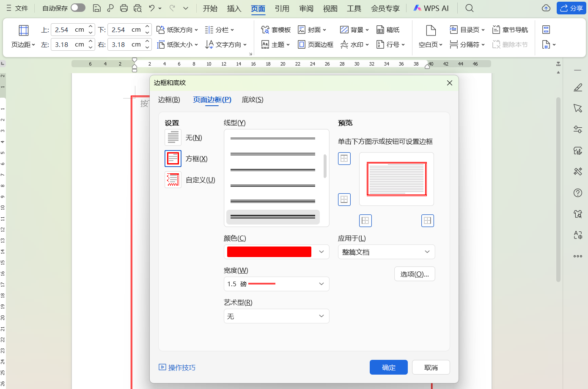
Task: Open the 审阅 ribbon tab
Action: pyautogui.click(x=306, y=8)
